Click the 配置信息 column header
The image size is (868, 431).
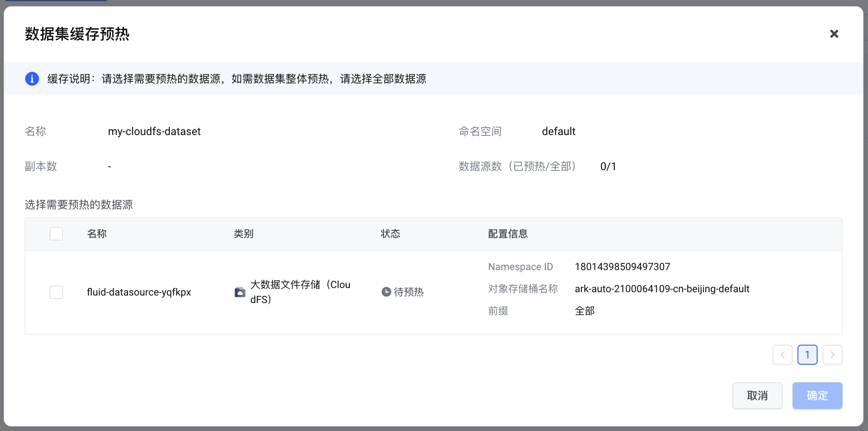click(508, 234)
